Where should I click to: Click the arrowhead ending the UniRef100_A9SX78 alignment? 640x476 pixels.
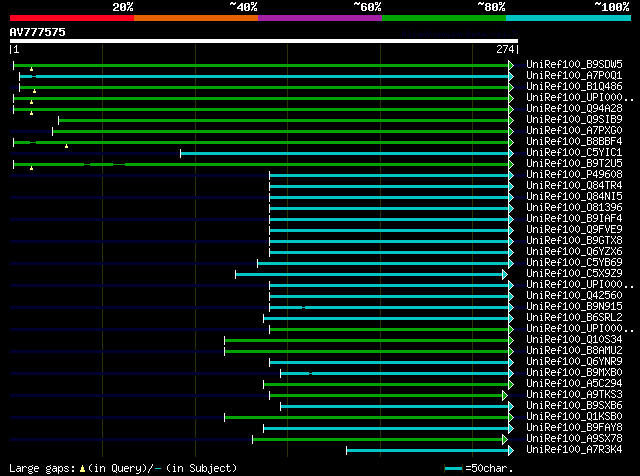pyautogui.click(x=505, y=440)
